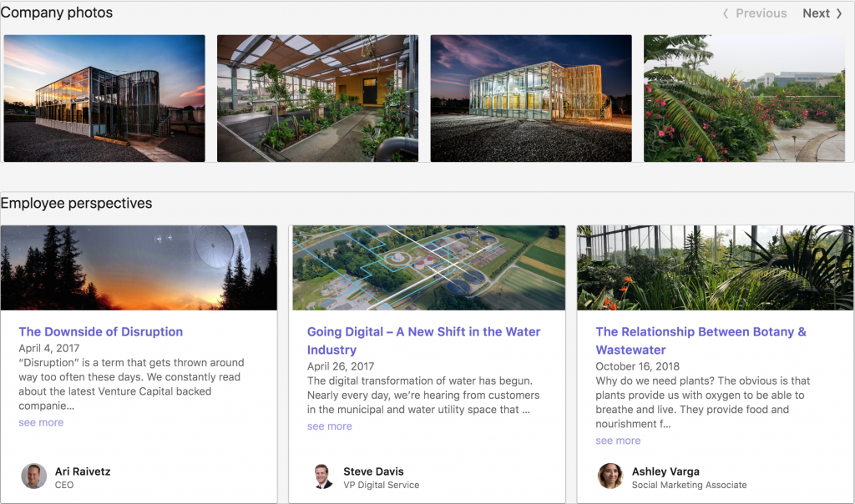Click Ari Raivetz's profile avatar
The width and height of the screenshot is (855, 504).
tap(33, 476)
